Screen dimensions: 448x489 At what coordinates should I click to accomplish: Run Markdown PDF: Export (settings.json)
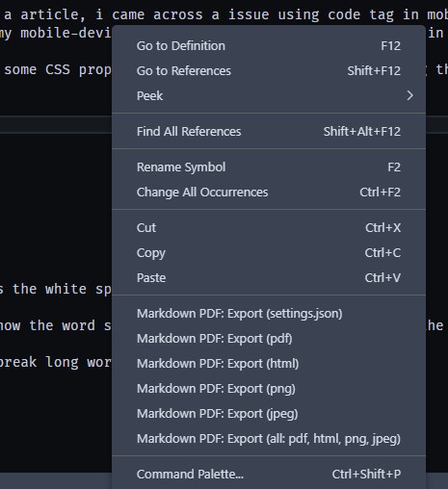[269, 314]
